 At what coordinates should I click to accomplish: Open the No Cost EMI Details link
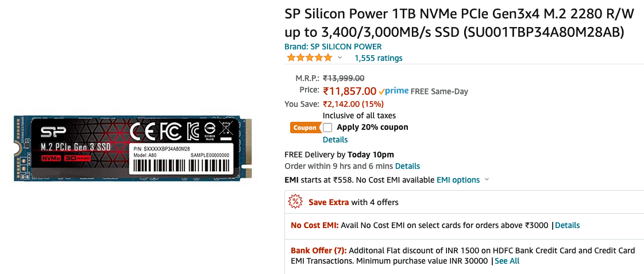[x=567, y=225]
